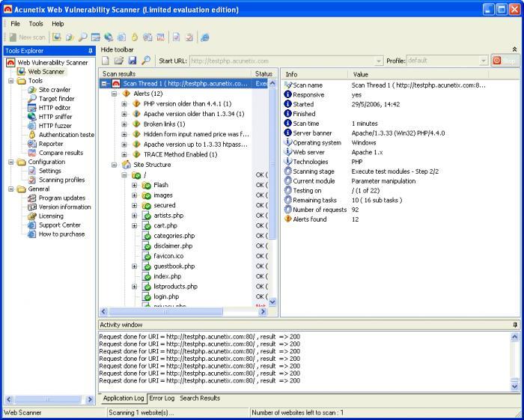Screen dimensions: 524x420
Task: Click the Target finder magnifier in the top toolbar
Action: 82,37
